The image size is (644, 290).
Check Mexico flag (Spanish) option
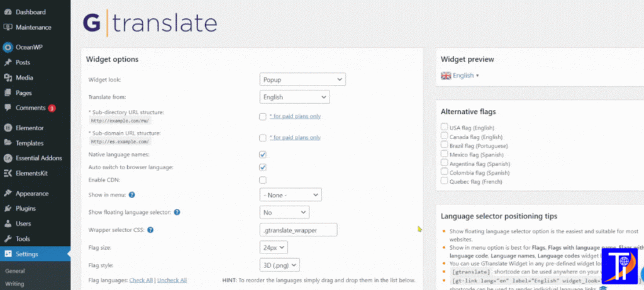point(444,154)
